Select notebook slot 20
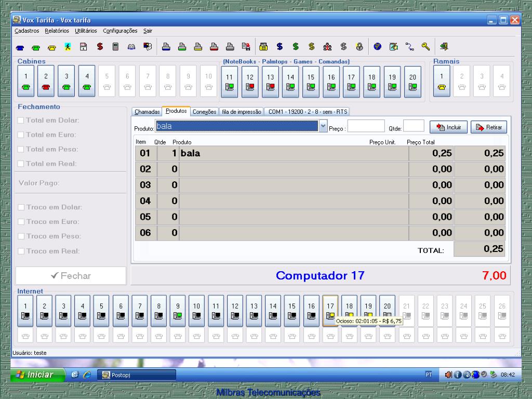Image resolution: width=532 pixels, height=399 pixels. 413,82
